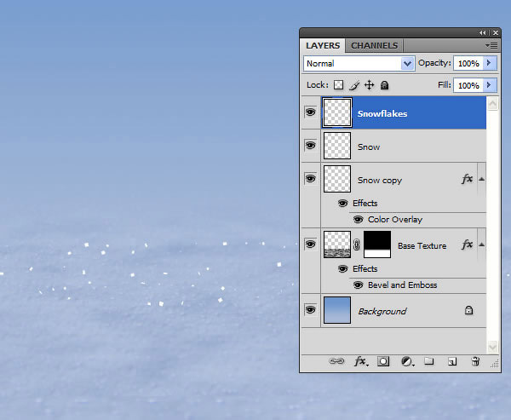Viewport: 511px width, 420px height.
Task: Select the Base Texture layer mask thumbnail
Action: click(377, 245)
